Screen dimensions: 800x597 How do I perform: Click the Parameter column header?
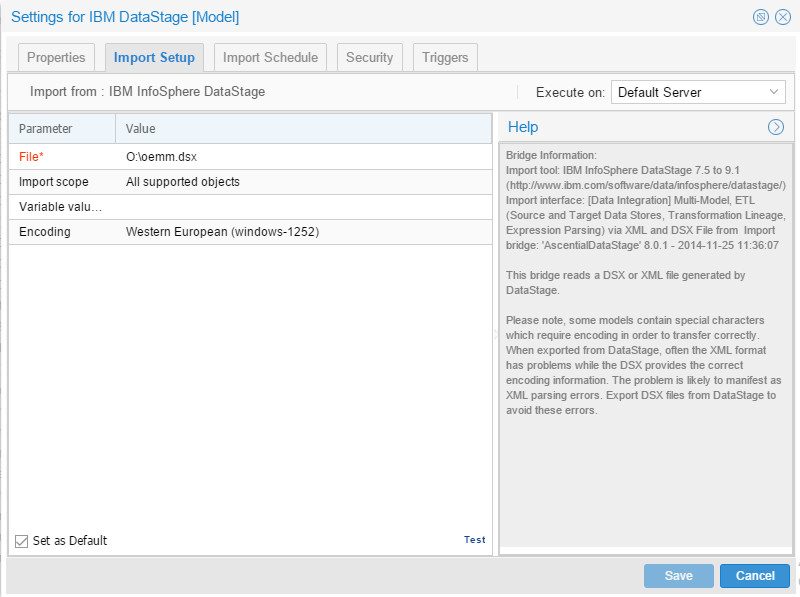coord(62,129)
